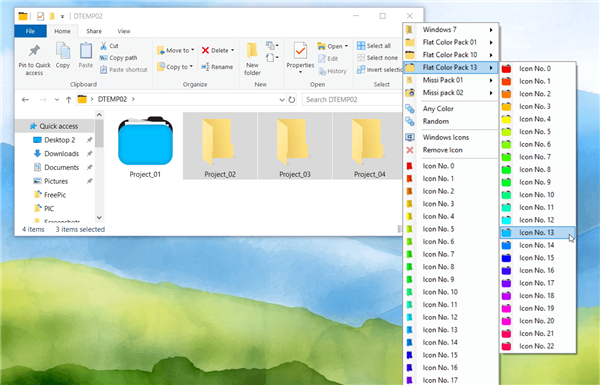Image resolution: width=600 pixels, height=385 pixels.
Task: Open Quick access in the navigation pane
Action: click(x=54, y=126)
